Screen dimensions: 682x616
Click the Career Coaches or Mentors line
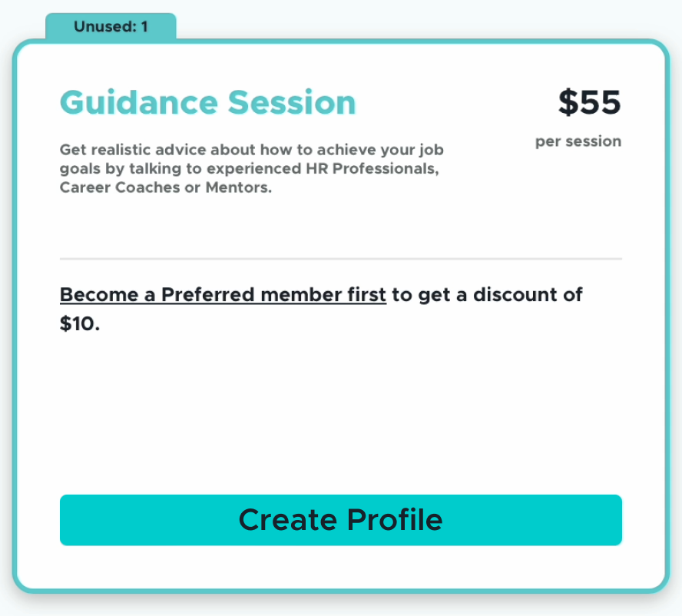(166, 187)
